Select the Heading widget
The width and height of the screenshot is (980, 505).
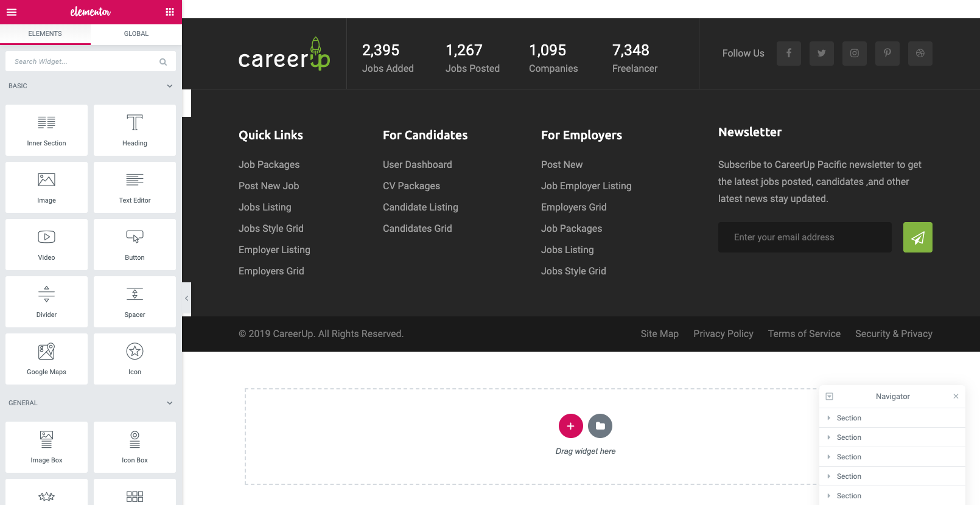(x=135, y=130)
